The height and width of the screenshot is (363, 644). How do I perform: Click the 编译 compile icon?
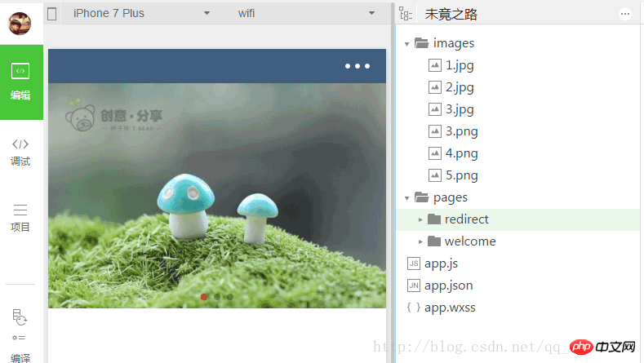(20, 317)
